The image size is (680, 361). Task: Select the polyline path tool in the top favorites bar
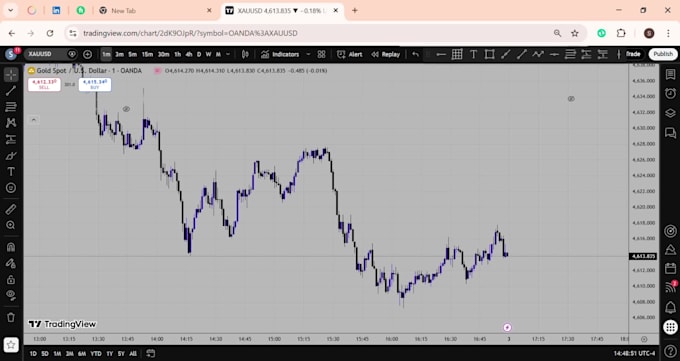pos(538,54)
